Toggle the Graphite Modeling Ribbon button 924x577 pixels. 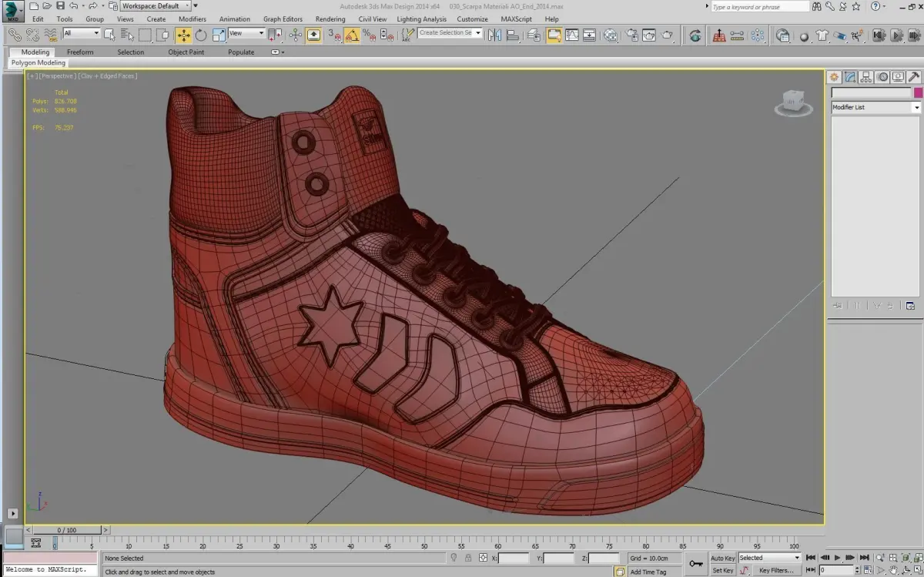click(554, 35)
